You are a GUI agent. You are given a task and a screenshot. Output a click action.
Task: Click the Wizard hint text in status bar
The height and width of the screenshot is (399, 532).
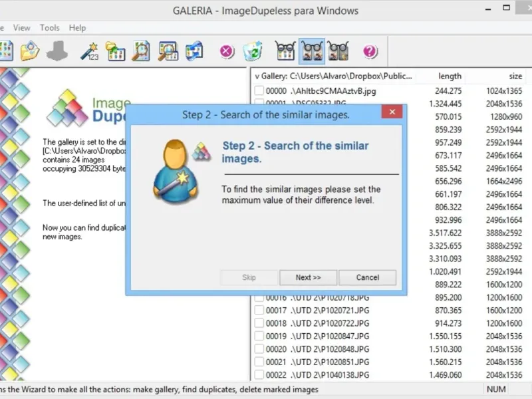point(159,389)
